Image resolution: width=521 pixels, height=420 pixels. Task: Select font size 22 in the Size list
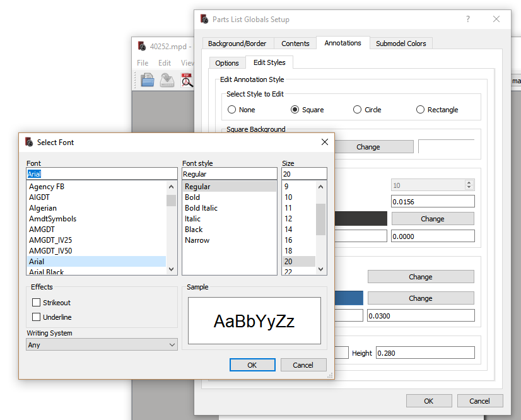[293, 271]
